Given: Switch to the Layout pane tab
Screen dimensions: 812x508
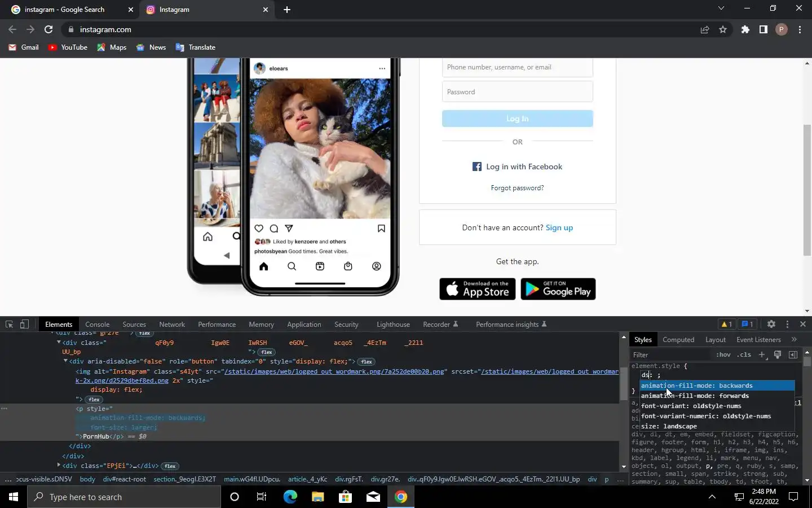Looking at the screenshot, I should point(716,339).
